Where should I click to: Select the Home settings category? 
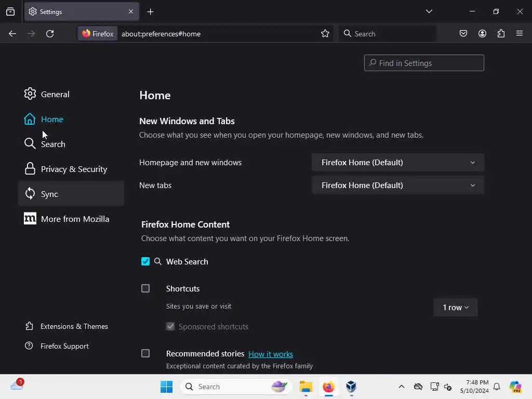(71, 119)
